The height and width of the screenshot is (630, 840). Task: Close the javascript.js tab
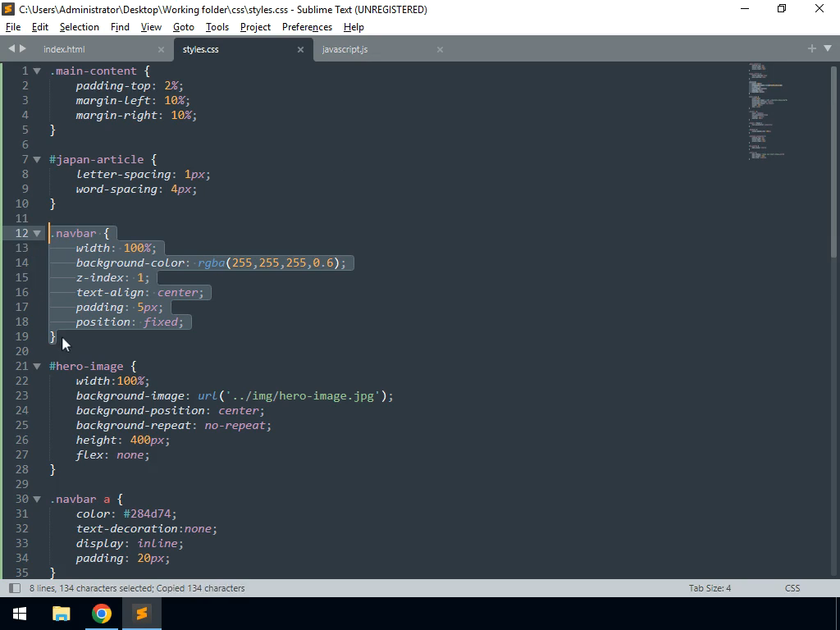(440, 49)
